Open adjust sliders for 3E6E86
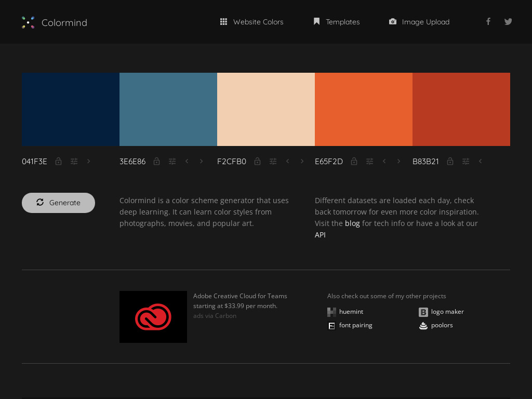Viewport: 532px width, 399px height. tap(172, 162)
